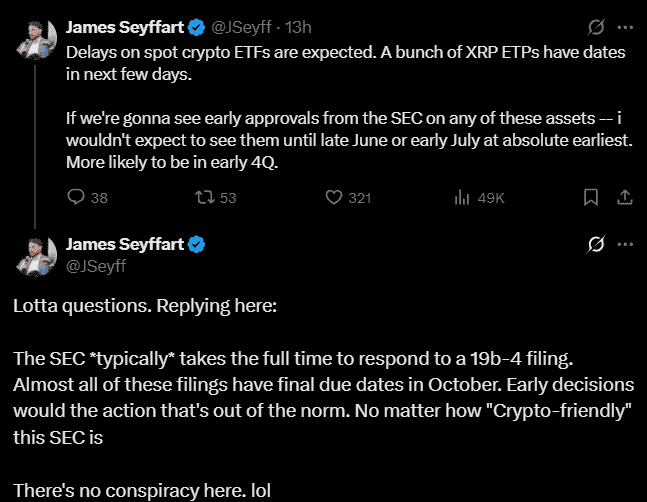Open Grok icon on the 13h tweet

(x=596, y=27)
